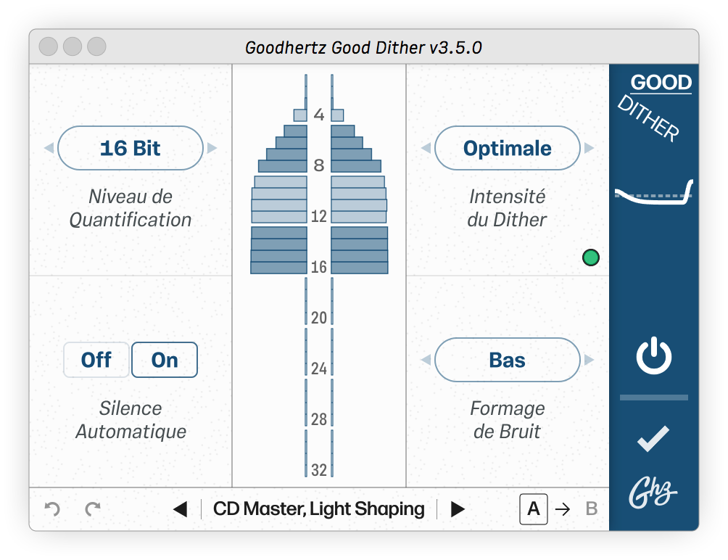Click the undo arrow icon
Image resolution: width=728 pixels, height=560 pixels.
(x=52, y=509)
